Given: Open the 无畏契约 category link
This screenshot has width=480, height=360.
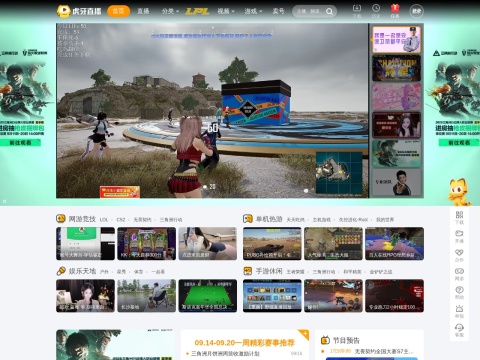Looking at the screenshot, I should 142,220.
